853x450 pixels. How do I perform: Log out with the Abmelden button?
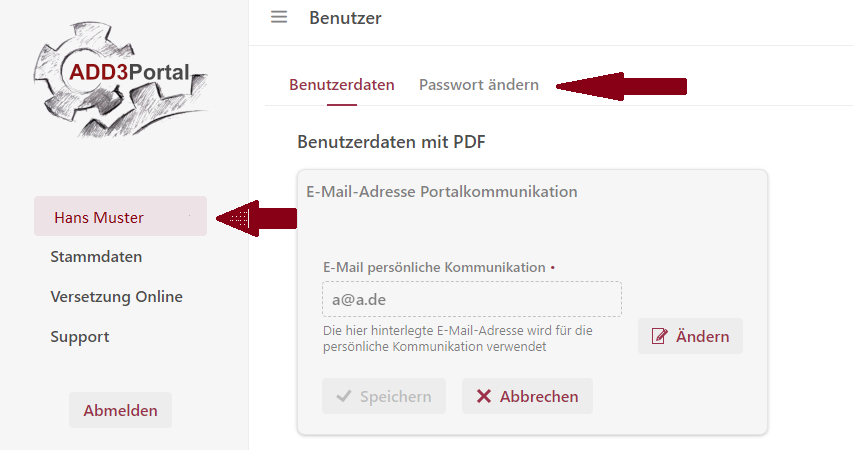[x=120, y=410]
